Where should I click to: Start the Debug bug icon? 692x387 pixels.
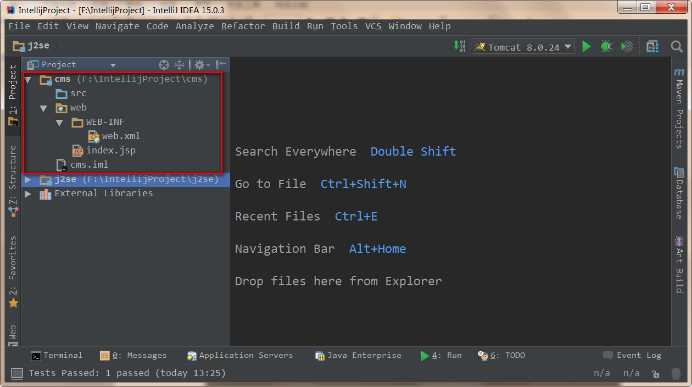click(606, 46)
